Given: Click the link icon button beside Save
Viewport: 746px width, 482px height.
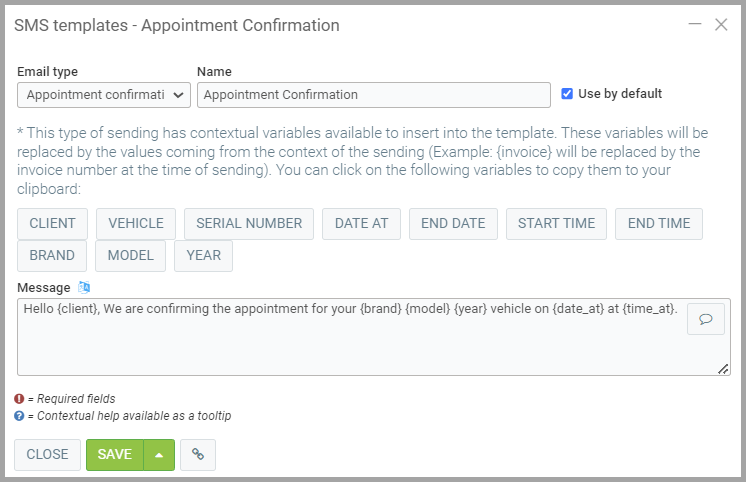Looking at the screenshot, I should pos(198,454).
